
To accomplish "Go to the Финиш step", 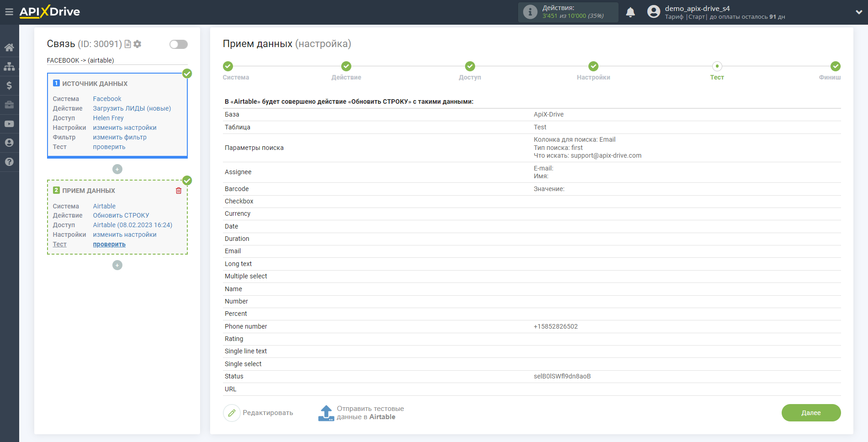I will point(836,66).
